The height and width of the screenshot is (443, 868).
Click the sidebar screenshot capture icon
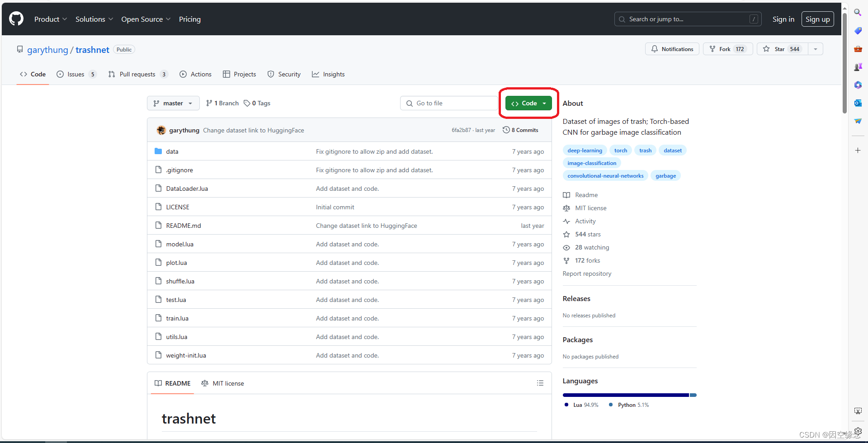coord(858,411)
